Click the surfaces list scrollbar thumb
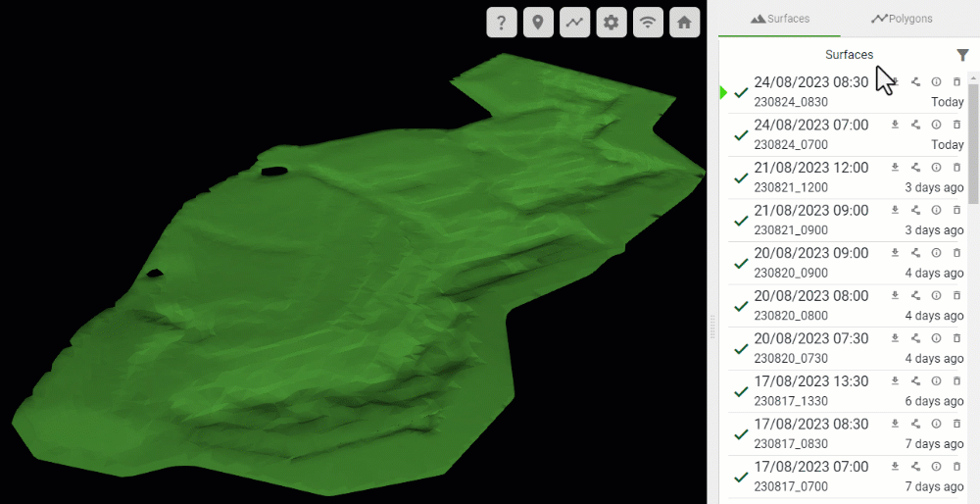The height and width of the screenshot is (504, 980). click(x=974, y=143)
